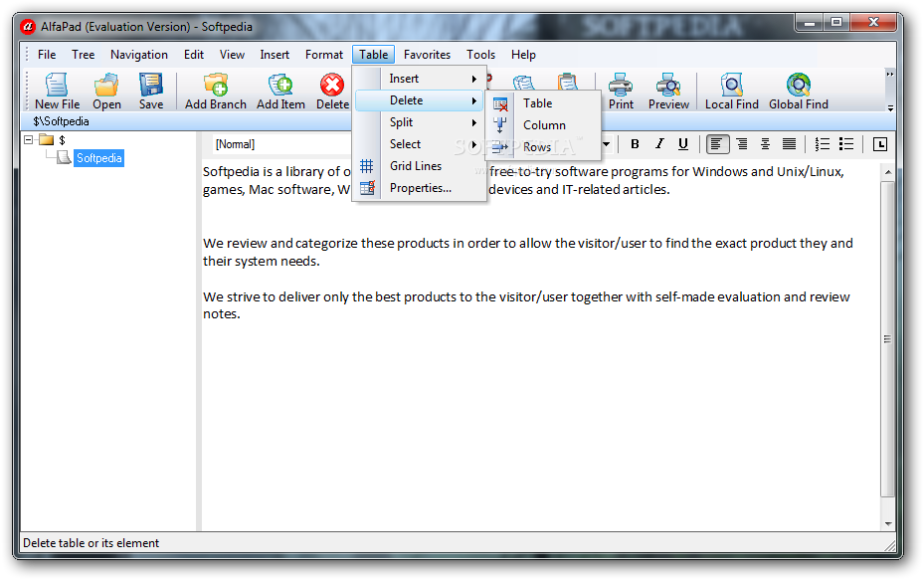Screen dimensions: 924x580
Task: Apply bulleted list formatting
Action: (x=846, y=144)
